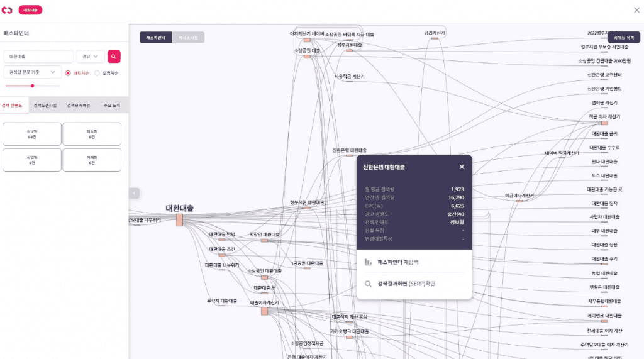Select the grayed view button beside 패스파인더
This screenshot has width=644, height=359.
(x=188, y=37)
